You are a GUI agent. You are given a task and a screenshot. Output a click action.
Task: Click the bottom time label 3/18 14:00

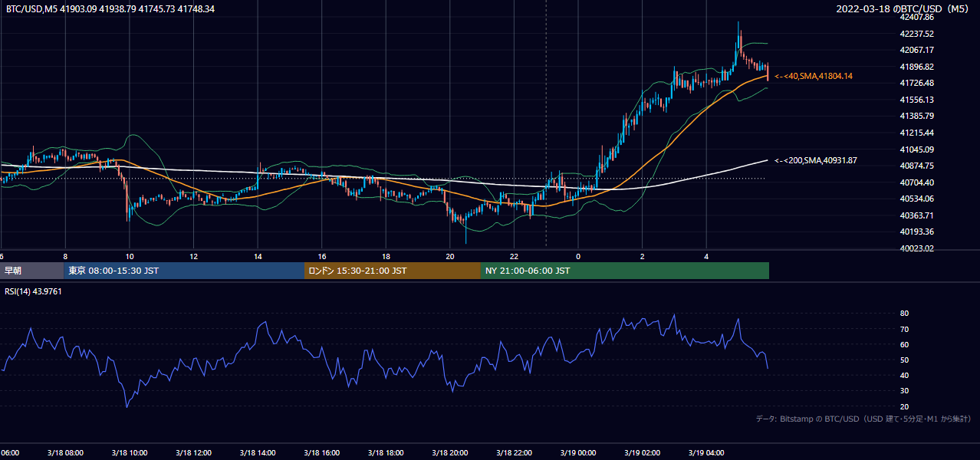(x=258, y=452)
